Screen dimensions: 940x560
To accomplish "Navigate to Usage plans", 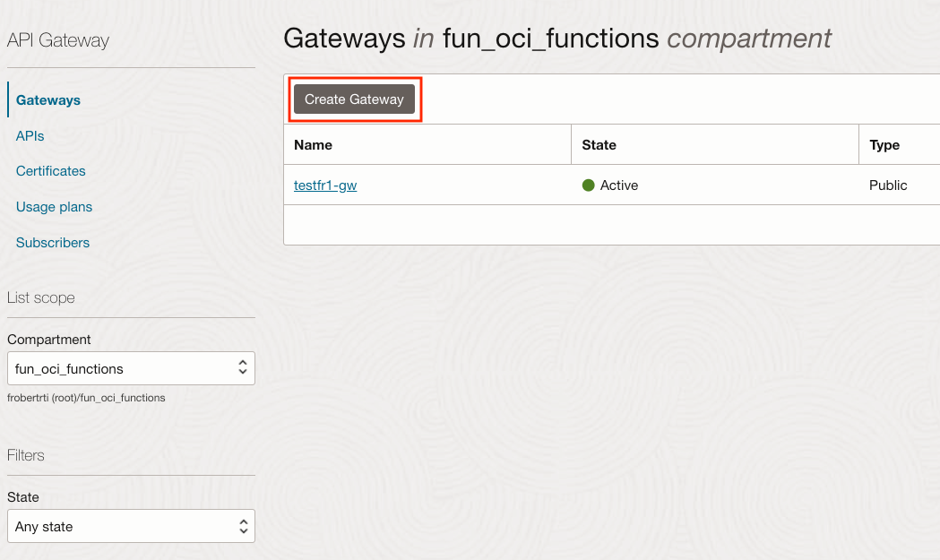I will tap(54, 207).
